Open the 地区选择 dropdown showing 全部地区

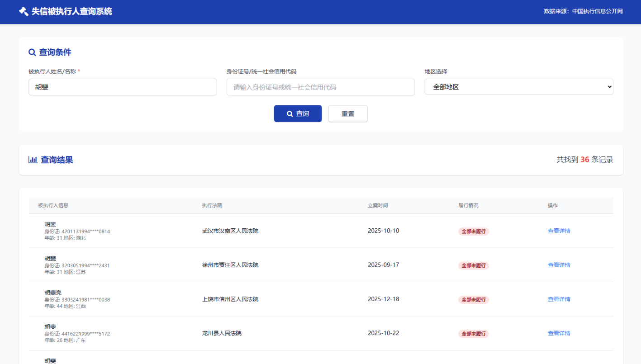[x=518, y=87]
